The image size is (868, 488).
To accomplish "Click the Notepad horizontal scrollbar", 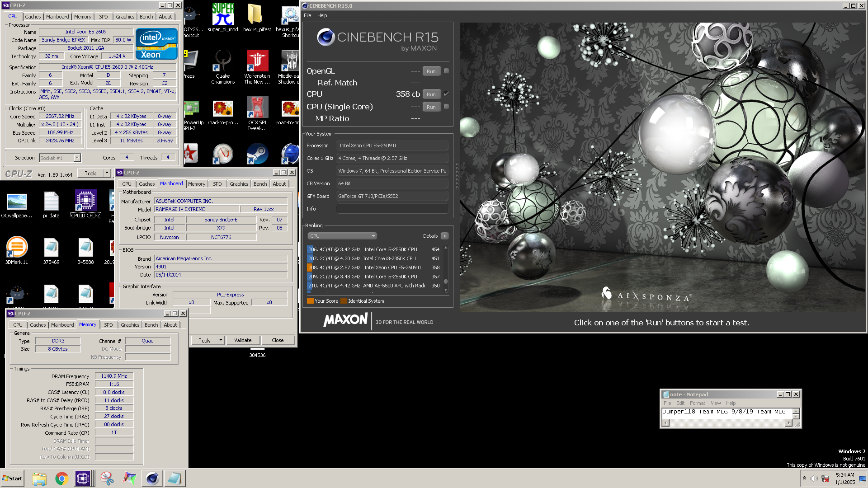I will click(x=727, y=423).
